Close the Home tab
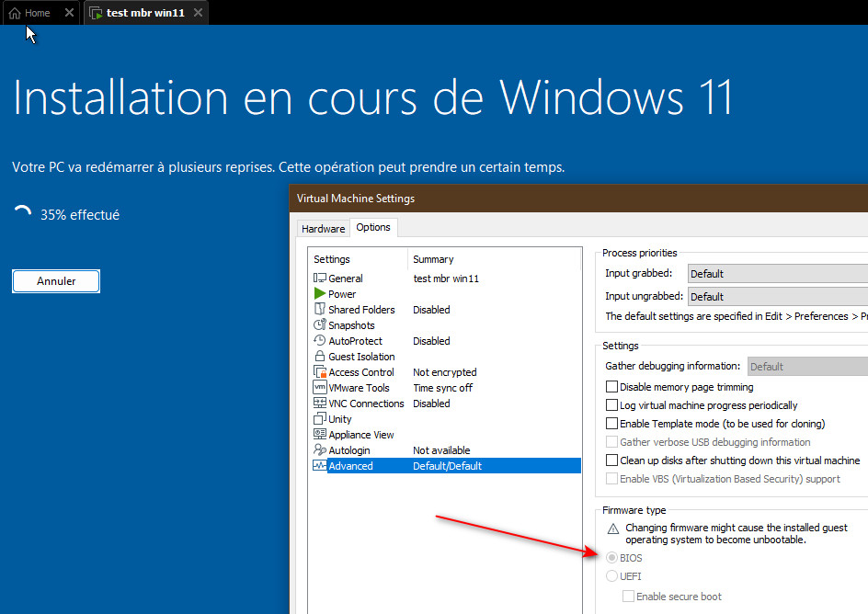 (x=69, y=12)
